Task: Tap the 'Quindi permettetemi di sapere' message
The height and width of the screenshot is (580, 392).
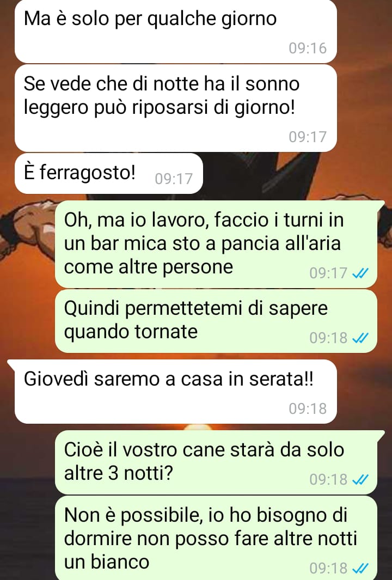Action: pos(216,321)
